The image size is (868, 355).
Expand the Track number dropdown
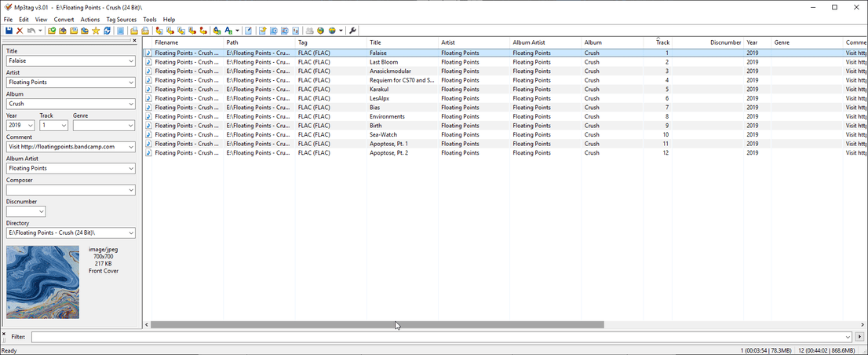tap(64, 126)
